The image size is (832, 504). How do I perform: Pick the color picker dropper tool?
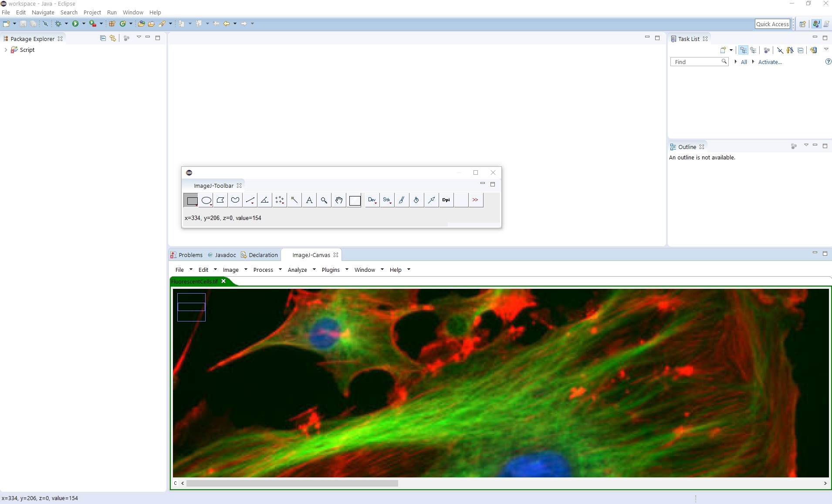355,200
